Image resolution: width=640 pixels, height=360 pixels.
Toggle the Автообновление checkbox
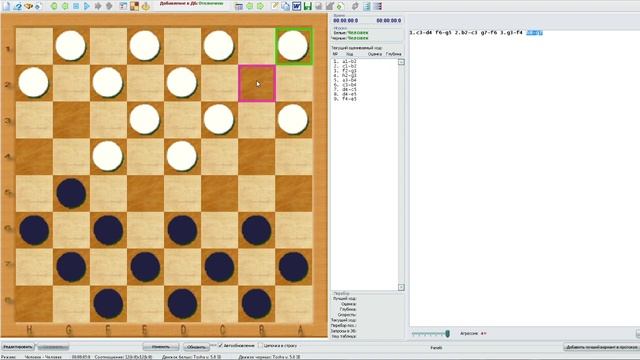click(x=220, y=345)
